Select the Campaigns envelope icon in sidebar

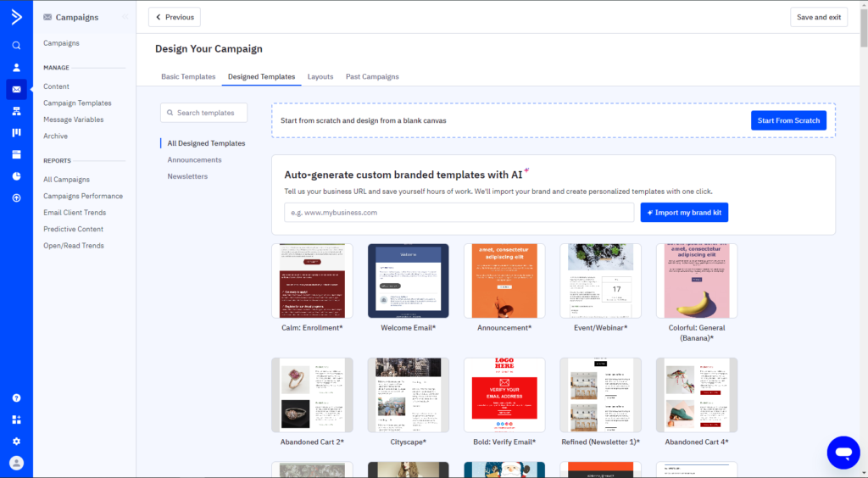click(17, 89)
